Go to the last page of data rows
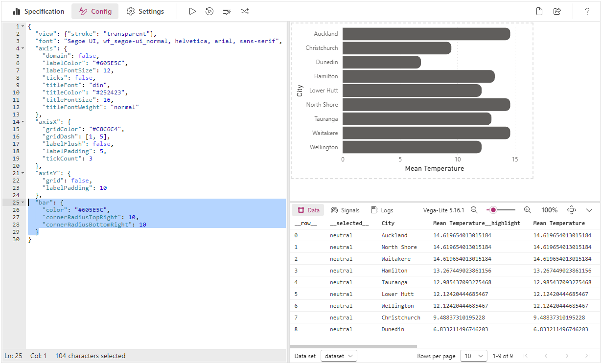The width and height of the screenshot is (602, 364). [587, 356]
